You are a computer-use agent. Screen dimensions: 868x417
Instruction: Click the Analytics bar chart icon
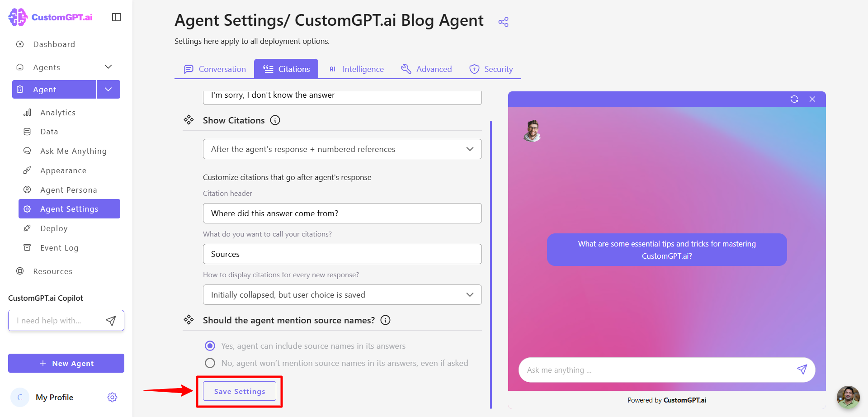[27, 112]
